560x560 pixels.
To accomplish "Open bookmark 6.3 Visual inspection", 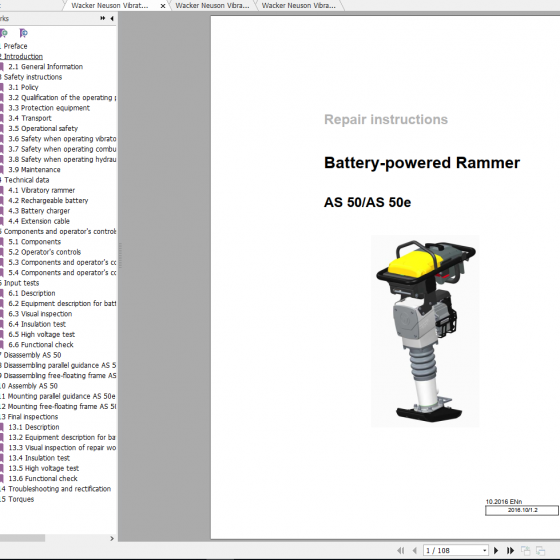I will (x=40, y=314).
